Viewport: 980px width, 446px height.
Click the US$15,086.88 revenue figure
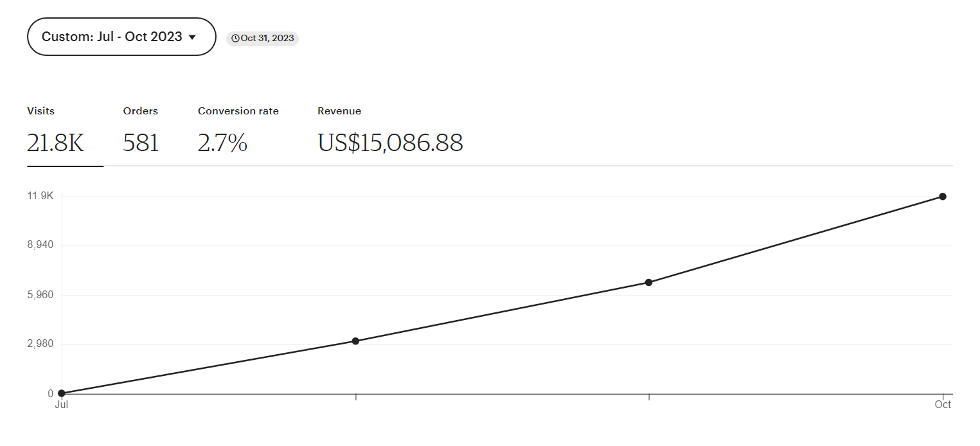[390, 143]
